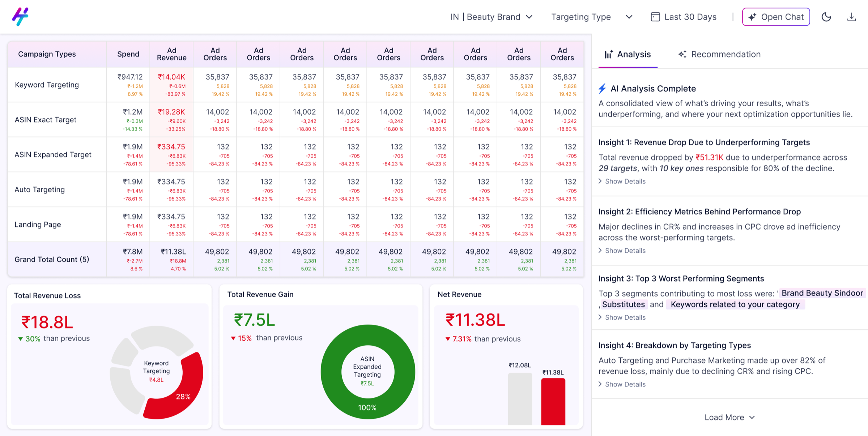Click the Brand Beauty Sindoor segment tag
This screenshot has width=868, height=436.
click(x=822, y=293)
